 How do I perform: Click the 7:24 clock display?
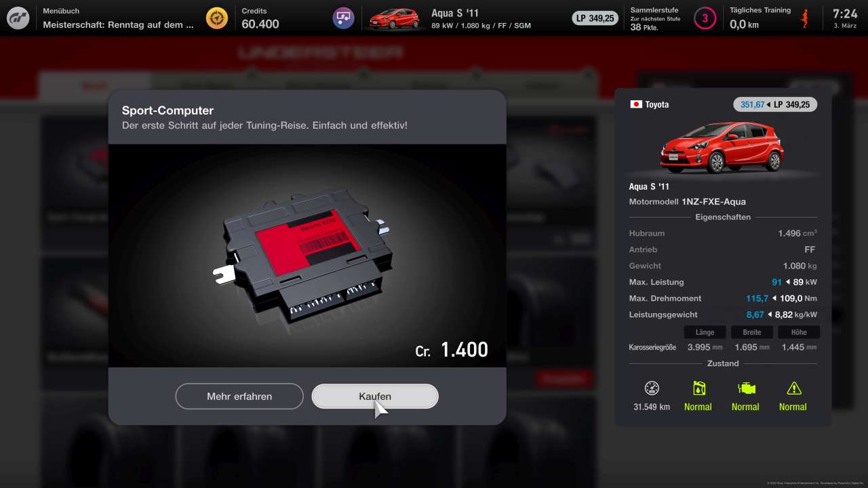point(845,13)
